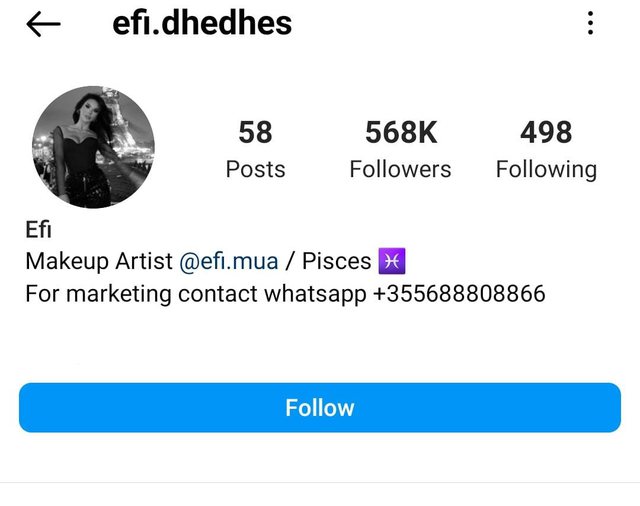Tap the 498 following count
640x506 pixels.
[546, 132]
